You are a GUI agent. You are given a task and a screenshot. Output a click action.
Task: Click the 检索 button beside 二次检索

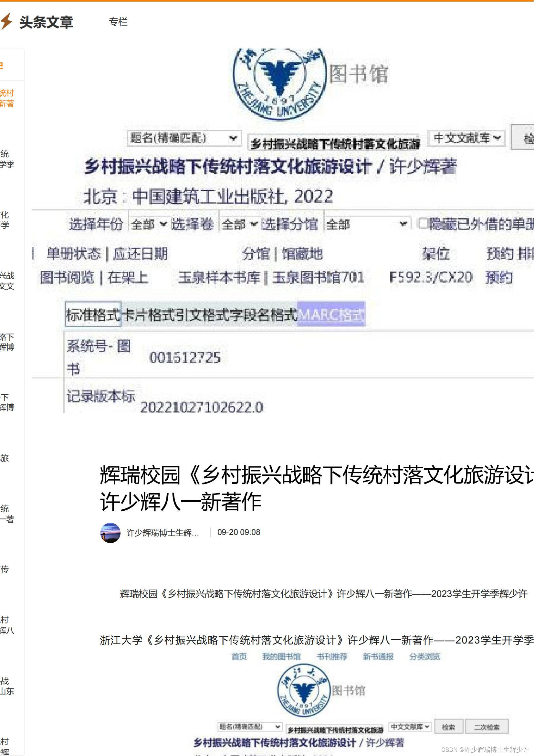click(x=449, y=727)
